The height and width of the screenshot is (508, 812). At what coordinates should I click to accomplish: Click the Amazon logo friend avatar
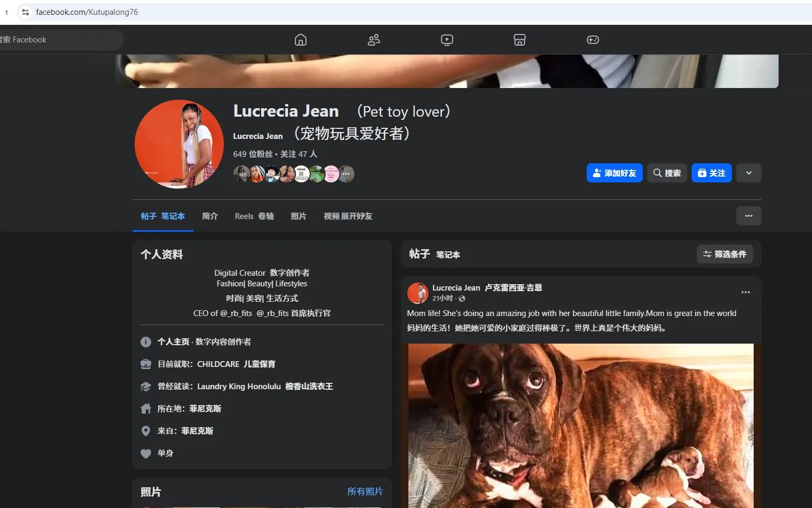(301, 174)
